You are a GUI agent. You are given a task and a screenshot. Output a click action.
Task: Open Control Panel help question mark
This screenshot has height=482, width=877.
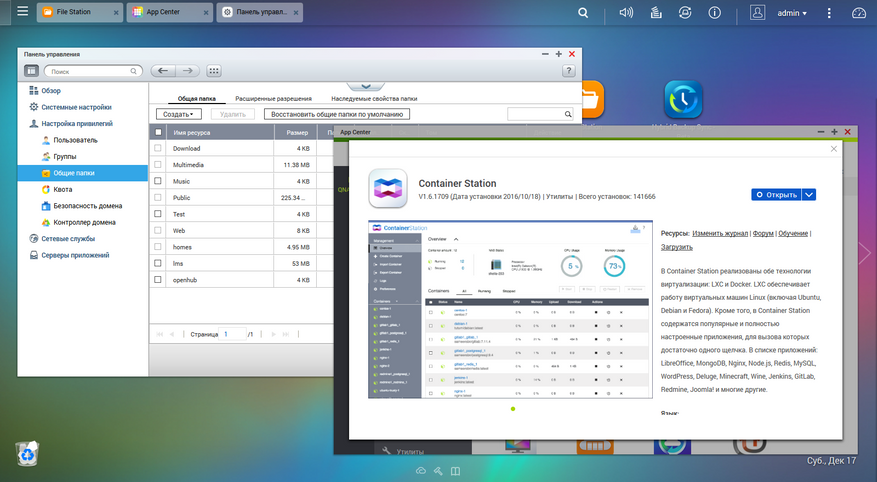[x=568, y=70]
